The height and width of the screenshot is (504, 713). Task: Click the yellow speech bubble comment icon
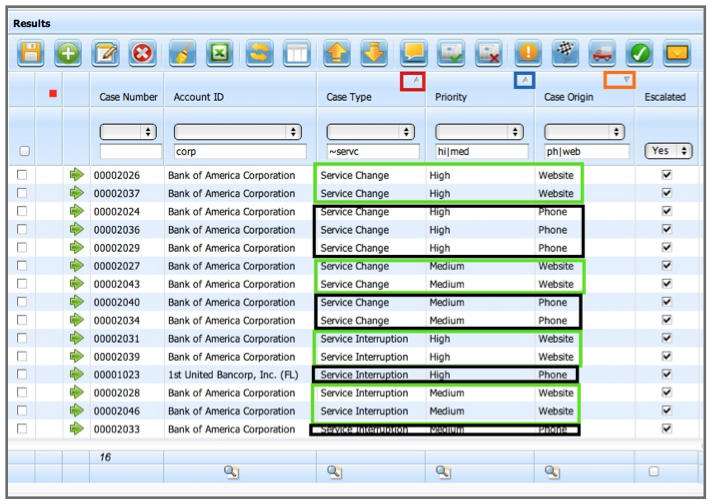coord(414,53)
